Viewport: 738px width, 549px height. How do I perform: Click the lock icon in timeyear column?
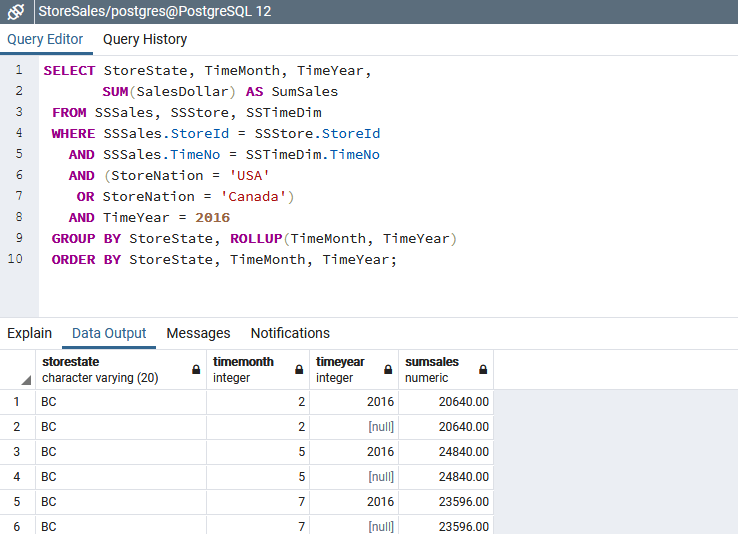point(386,369)
